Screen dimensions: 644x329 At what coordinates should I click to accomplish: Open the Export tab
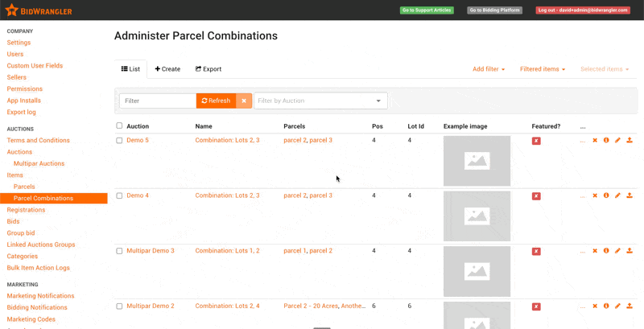pyautogui.click(x=208, y=69)
